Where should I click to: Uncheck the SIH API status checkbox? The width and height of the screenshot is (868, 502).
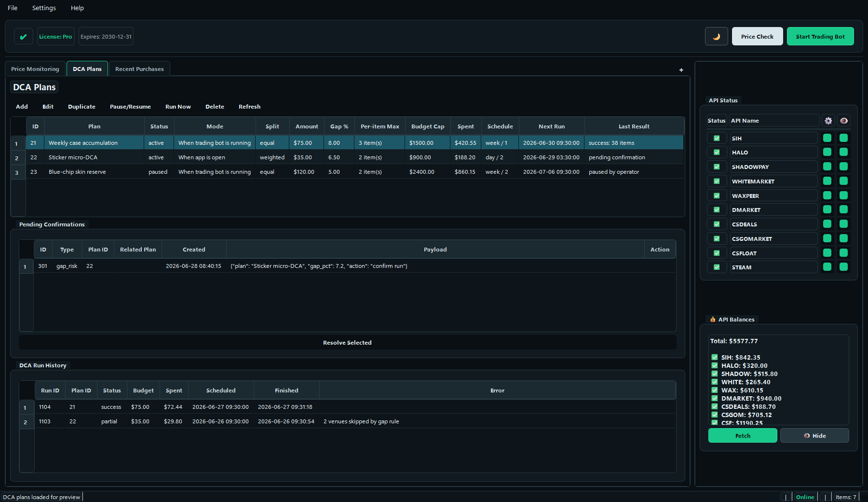click(x=717, y=138)
